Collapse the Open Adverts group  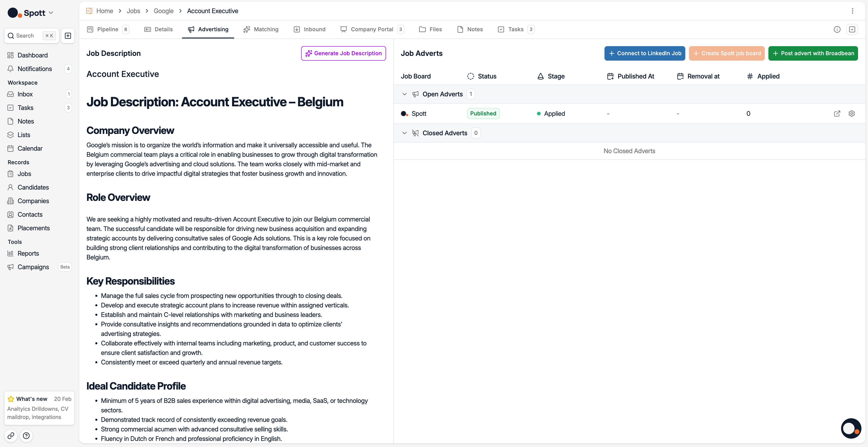click(404, 94)
